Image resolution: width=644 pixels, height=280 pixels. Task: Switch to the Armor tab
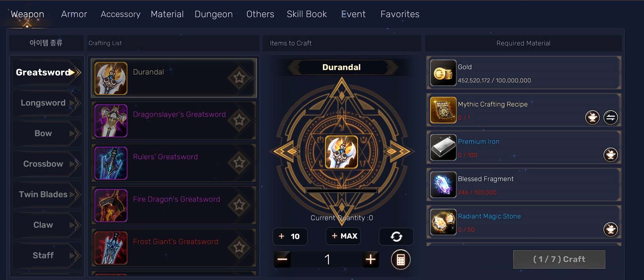pos(74,14)
